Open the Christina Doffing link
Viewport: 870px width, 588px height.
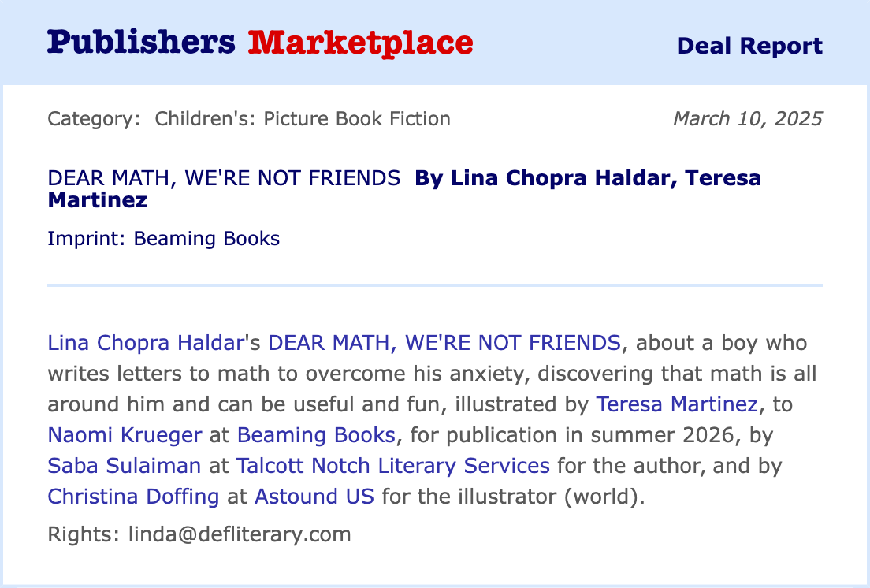132,497
